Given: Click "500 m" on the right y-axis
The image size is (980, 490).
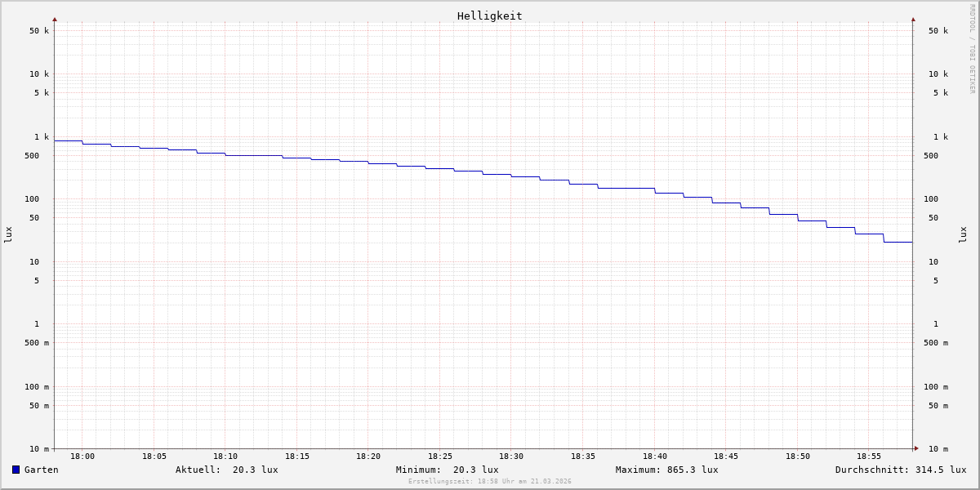Looking at the screenshot, I should [x=936, y=343].
